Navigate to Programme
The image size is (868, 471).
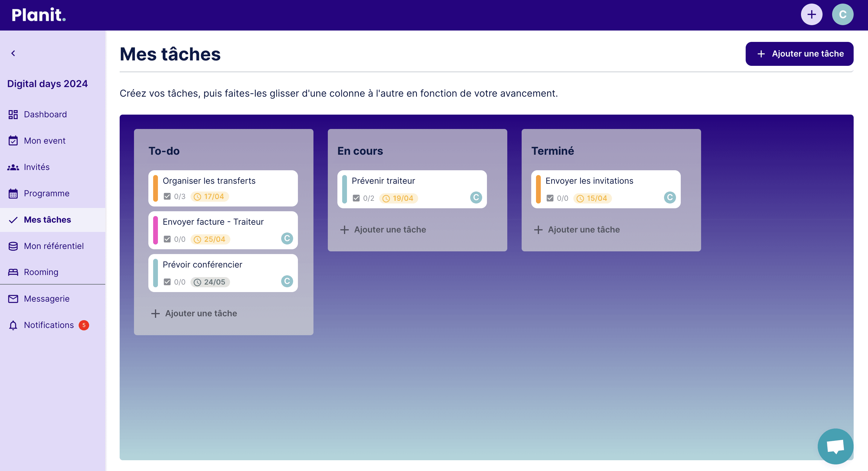click(x=53, y=193)
